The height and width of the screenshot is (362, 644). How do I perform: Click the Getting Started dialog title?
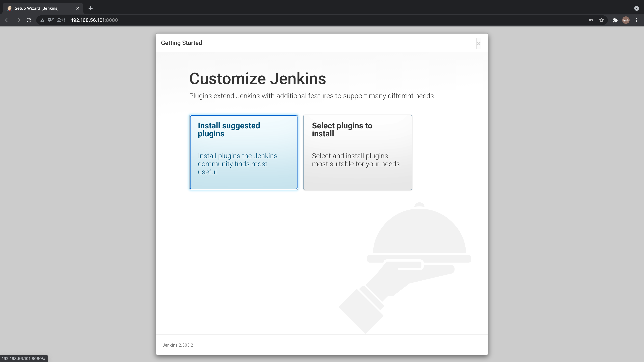[x=181, y=43]
